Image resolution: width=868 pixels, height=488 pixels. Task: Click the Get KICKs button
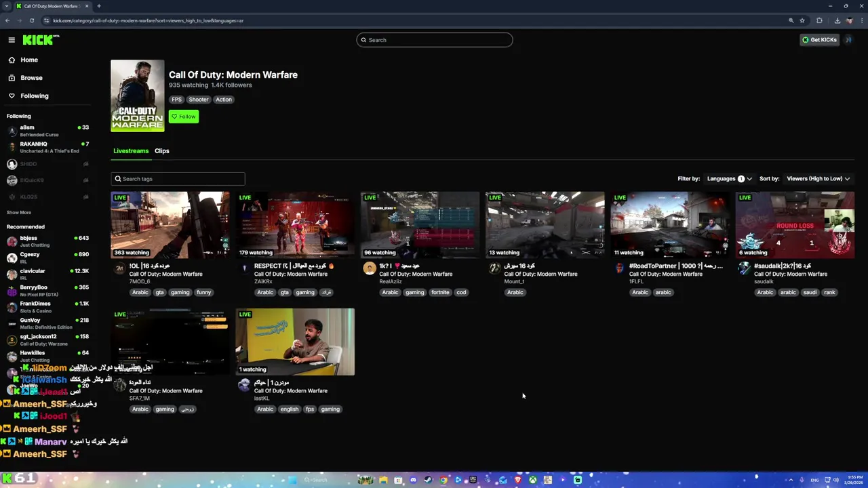click(819, 40)
